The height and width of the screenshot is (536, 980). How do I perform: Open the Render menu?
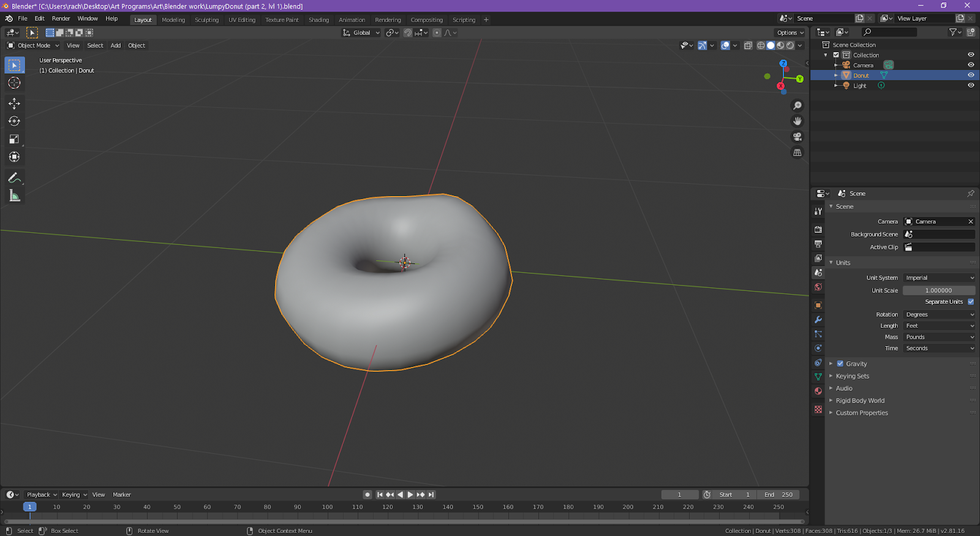point(61,18)
